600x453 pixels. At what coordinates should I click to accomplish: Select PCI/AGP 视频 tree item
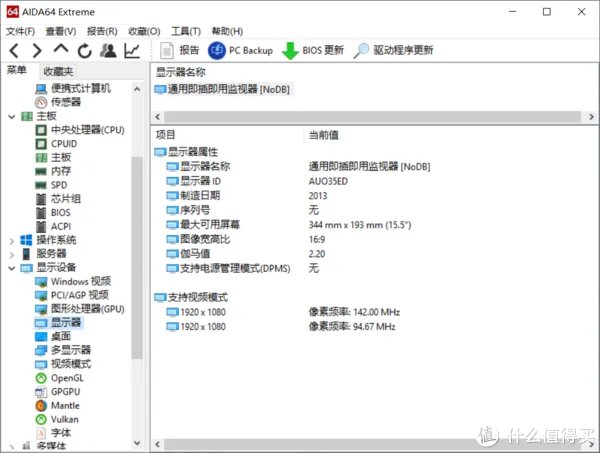point(72,295)
